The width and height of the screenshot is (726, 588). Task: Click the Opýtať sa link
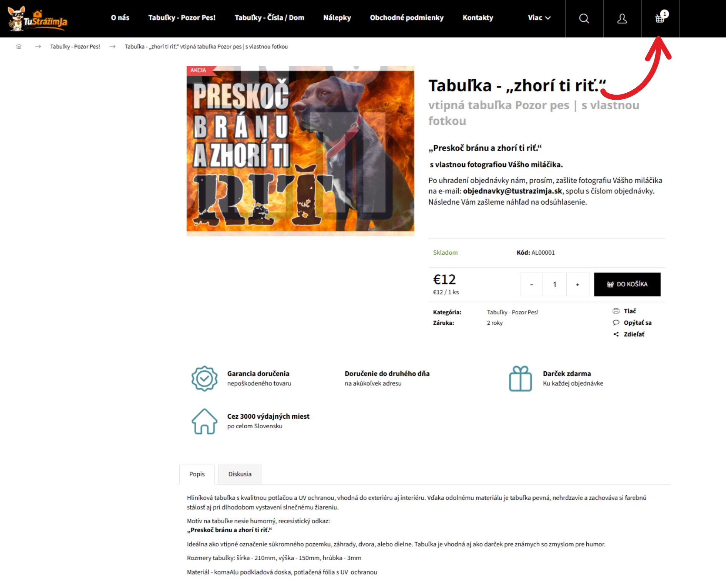(638, 322)
